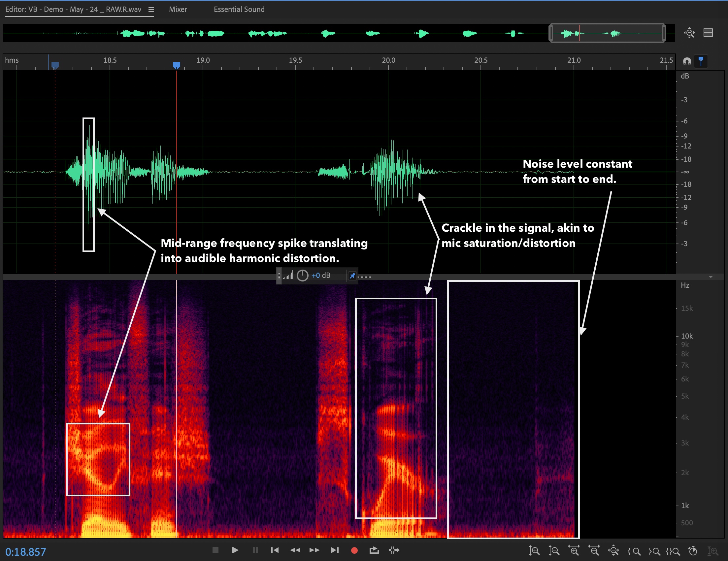This screenshot has height=561, width=728.
Task: Expand the small arrow above Hz scale
Action: [711, 277]
